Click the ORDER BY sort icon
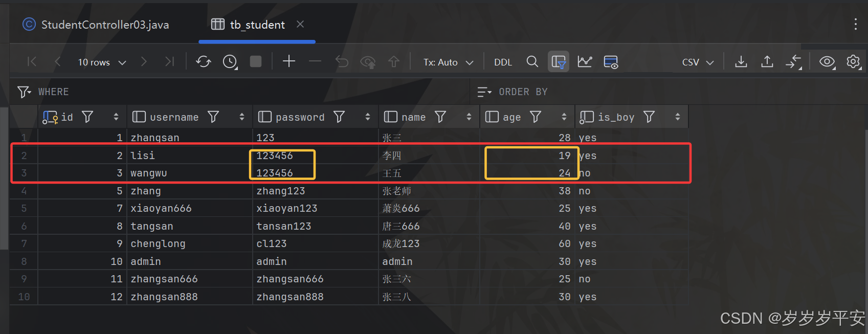This screenshot has height=334, width=868. [484, 92]
